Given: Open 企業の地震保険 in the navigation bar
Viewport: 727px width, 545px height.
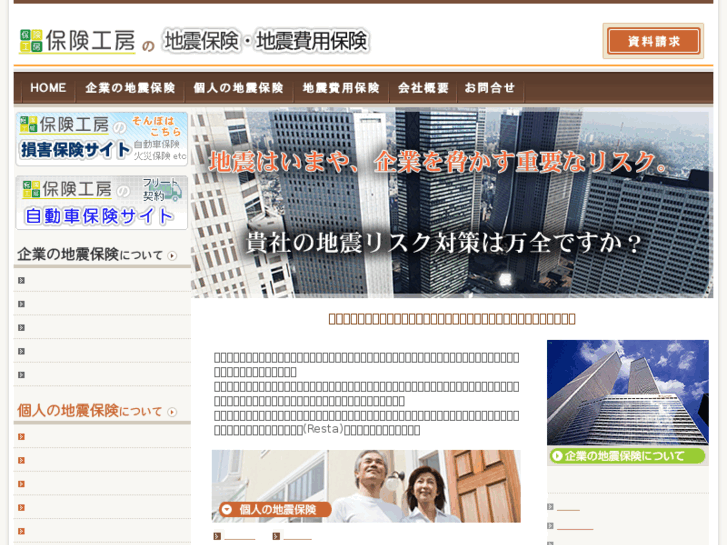Looking at the screenshot, I should click(x=130, y=88).
